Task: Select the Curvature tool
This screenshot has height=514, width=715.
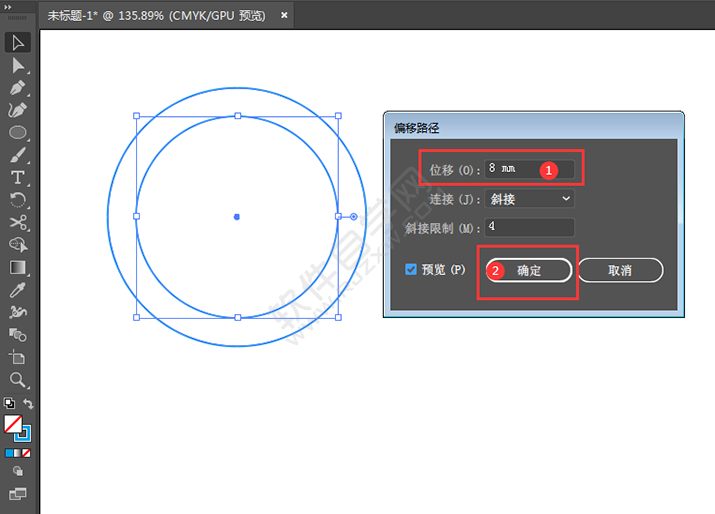Action: point(18,110)
